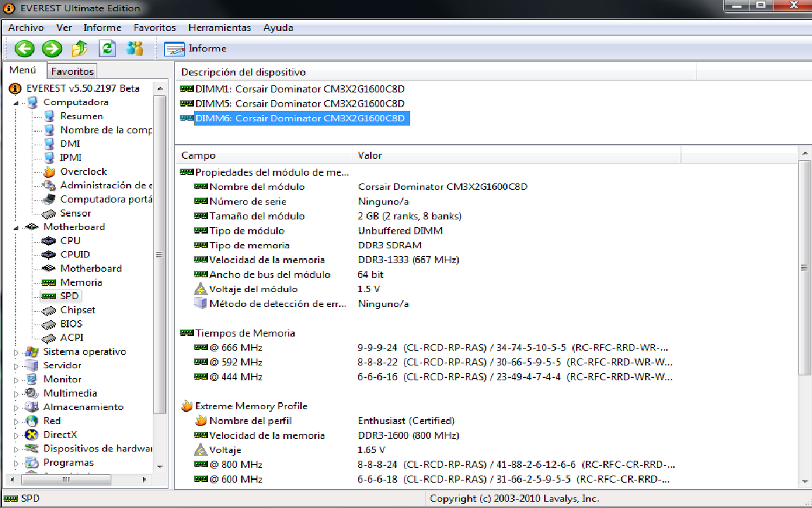The image size is (812, 508).
Task: Switch to the Favoritos tab in sidebar
Action: pyautogui.click(x=72, y=71)
